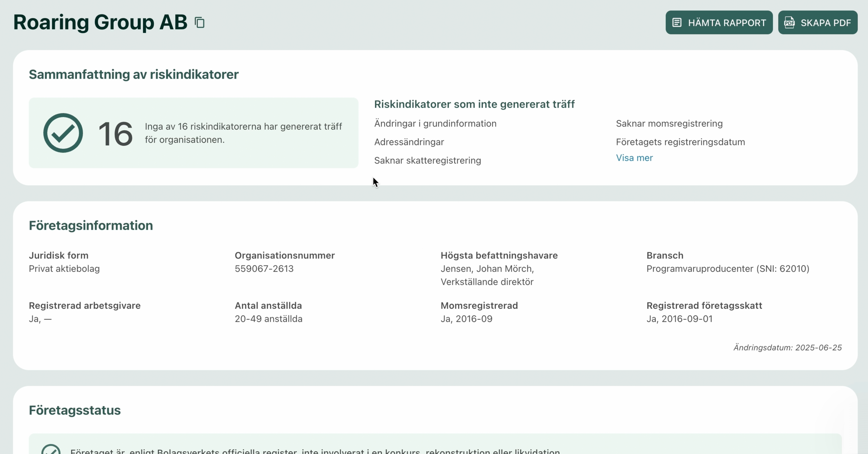Click the Adressändringar risk indicator
The height and width of the screenshot is (454, 868).
pyautogui.click(x=409, y=142)
